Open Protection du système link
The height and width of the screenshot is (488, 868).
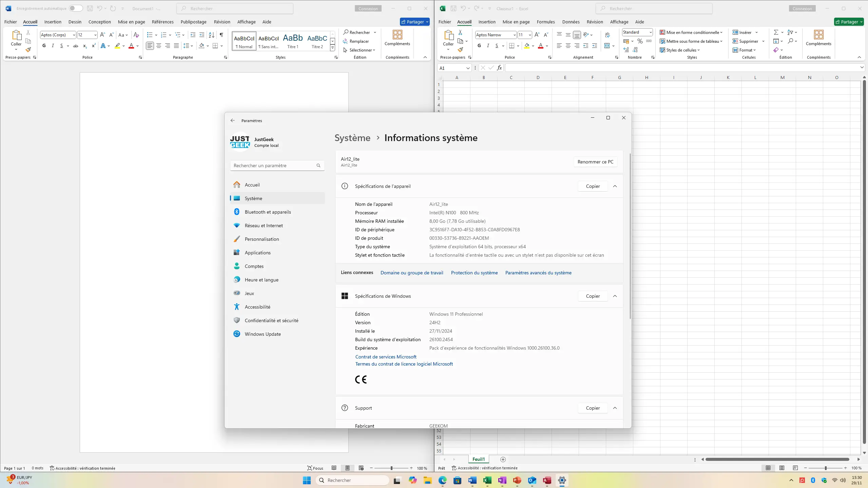coord(474,273)
